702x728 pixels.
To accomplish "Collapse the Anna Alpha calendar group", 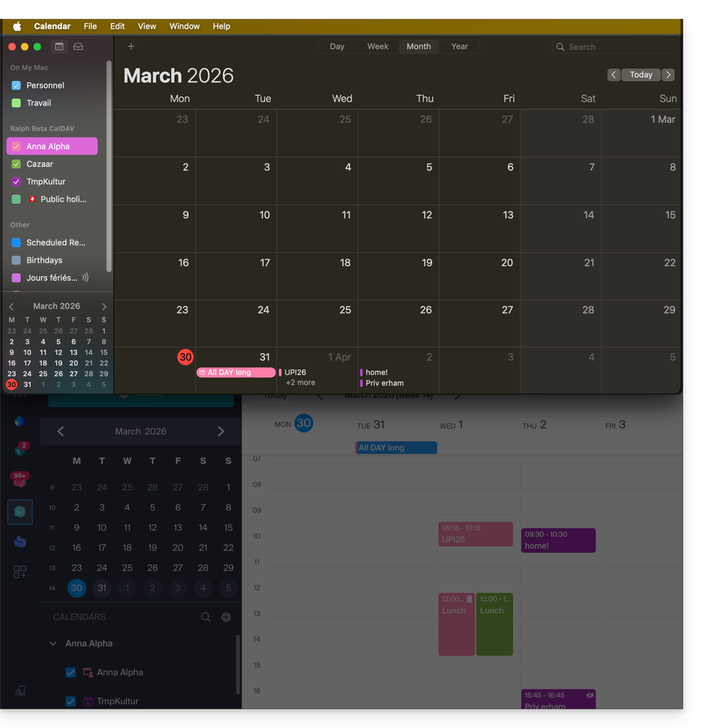I will tap(53, 644).
